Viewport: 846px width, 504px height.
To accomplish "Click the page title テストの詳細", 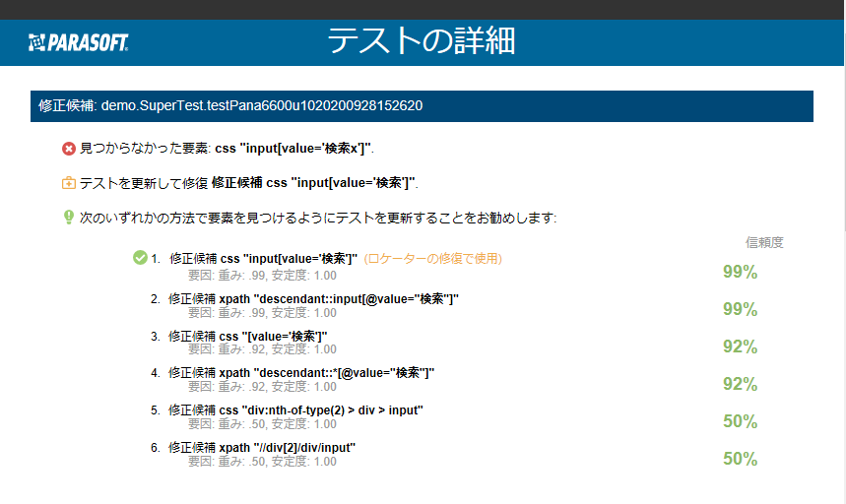I will click(422, 41).
